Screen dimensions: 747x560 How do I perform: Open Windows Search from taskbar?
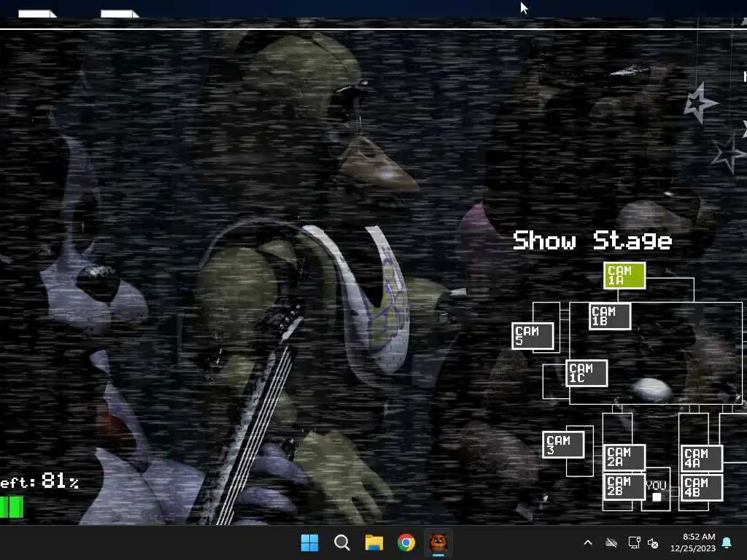click(341, 542)
